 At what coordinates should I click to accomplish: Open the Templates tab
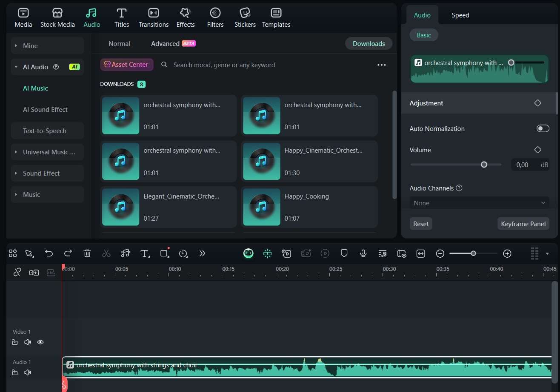(276, 18)
